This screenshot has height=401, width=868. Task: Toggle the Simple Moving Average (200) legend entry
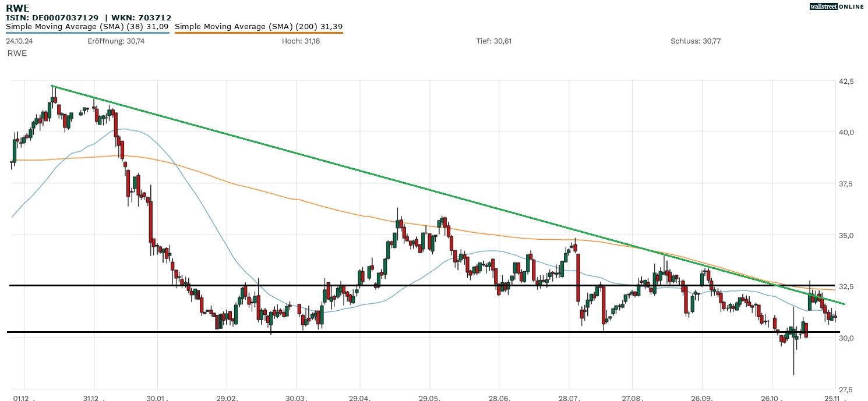click(x=259, y=26)
